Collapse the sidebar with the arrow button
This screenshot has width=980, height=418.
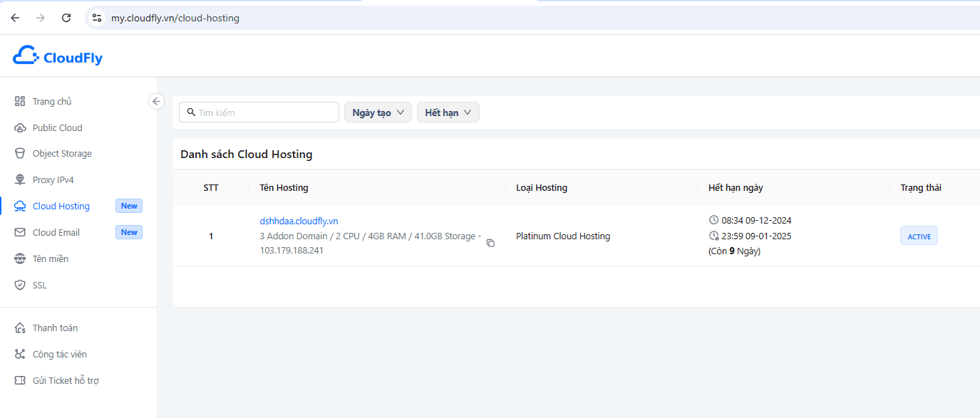[157, 101]
